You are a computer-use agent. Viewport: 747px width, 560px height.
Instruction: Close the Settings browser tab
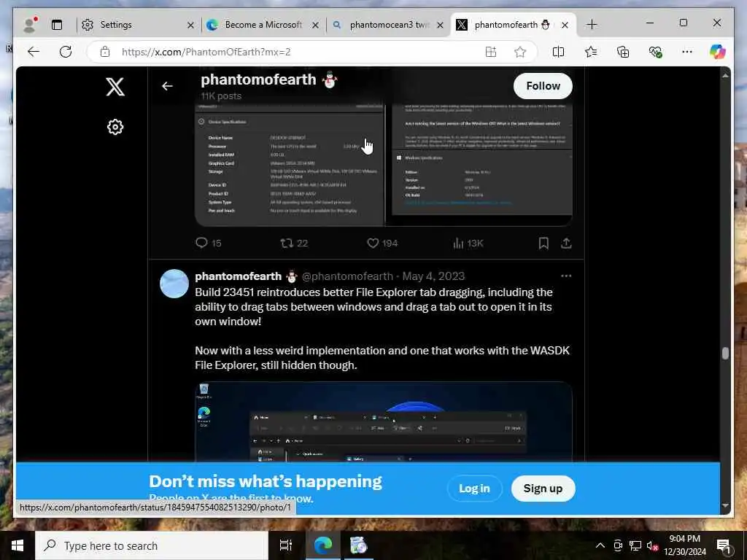pos(190,26)
